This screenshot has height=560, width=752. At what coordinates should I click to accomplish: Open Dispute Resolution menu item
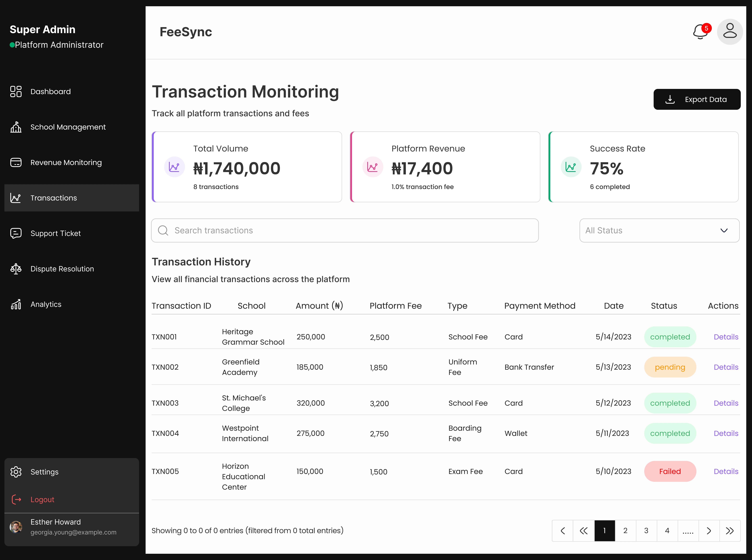pos(72,269)
